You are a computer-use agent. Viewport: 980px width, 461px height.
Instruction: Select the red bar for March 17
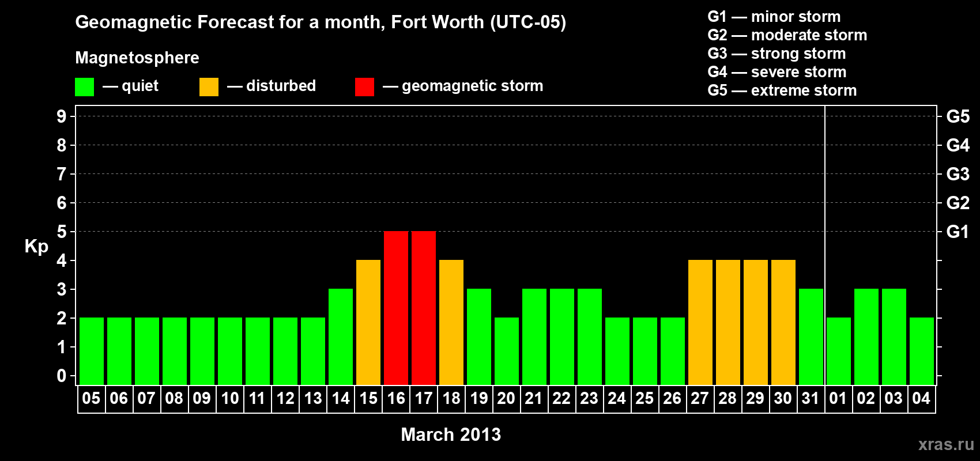point(424,308)
